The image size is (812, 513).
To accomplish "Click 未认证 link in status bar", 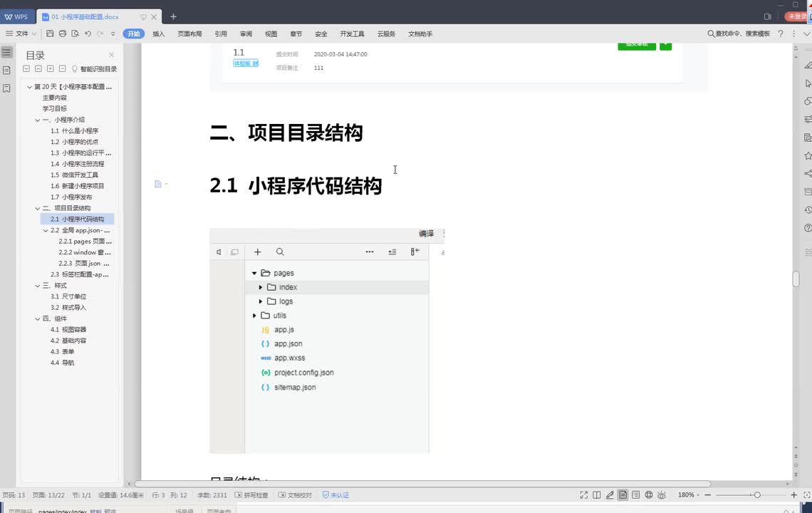I will coord(335,495).
